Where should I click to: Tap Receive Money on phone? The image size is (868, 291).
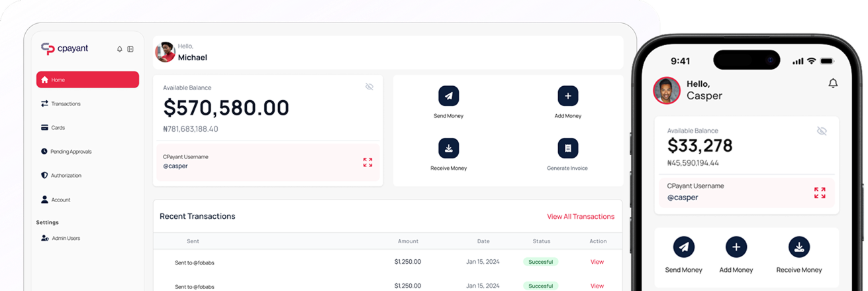pyautogui.click(x=799, y=256)
